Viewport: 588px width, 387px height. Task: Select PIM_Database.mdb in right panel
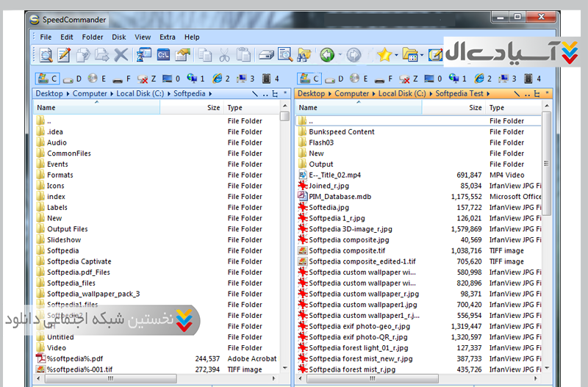tap(340, 197)
